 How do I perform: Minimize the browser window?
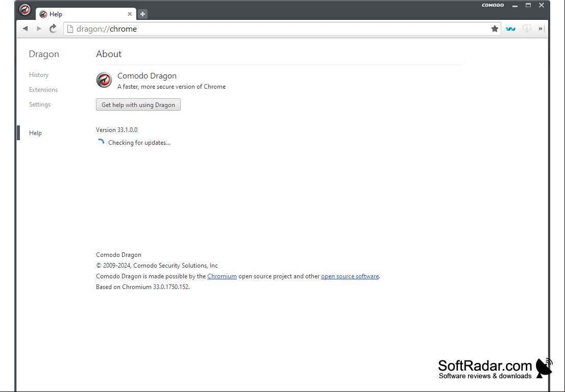[x=515, y=6]
